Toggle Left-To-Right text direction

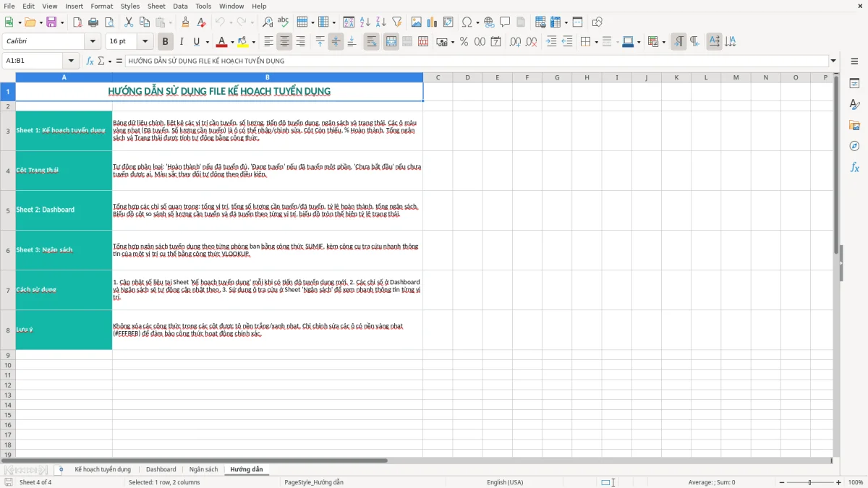(x=678, y=42)
